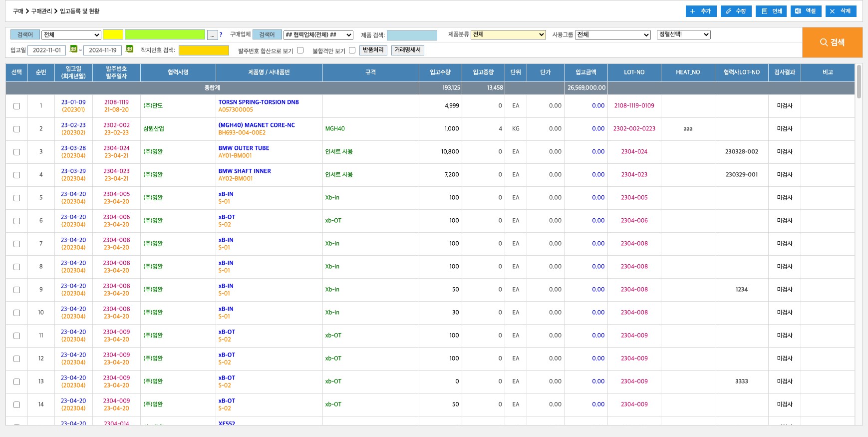Open the 정렬선택! sort dropdown

[683, 34]
